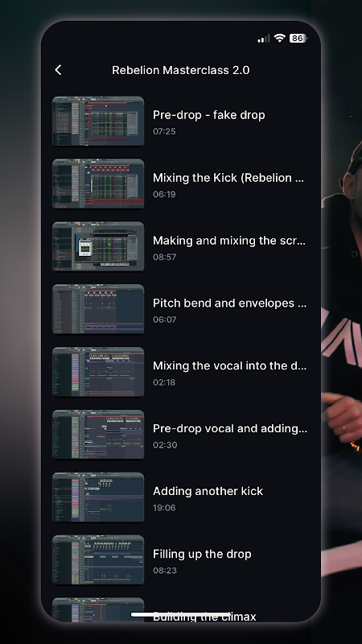
Task: Open the Pre-drop vocal and adding thumbnail
Action: point(98,435)
